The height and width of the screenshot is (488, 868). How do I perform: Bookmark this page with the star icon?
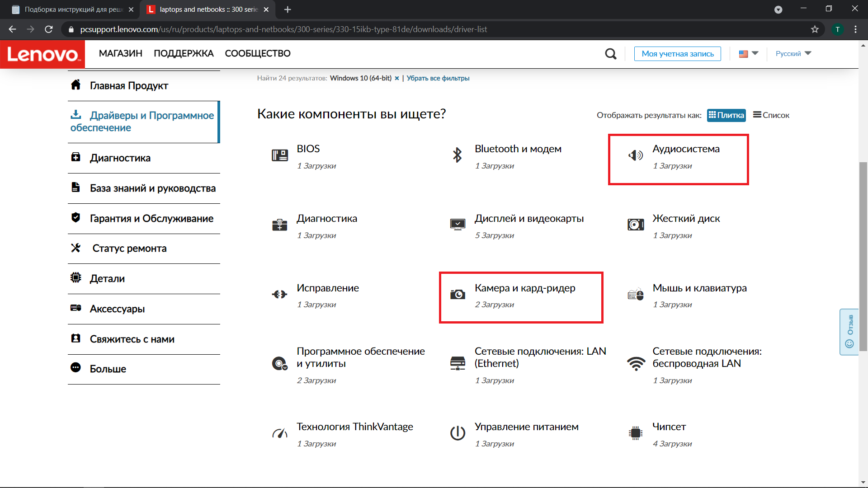coord(815,29)
